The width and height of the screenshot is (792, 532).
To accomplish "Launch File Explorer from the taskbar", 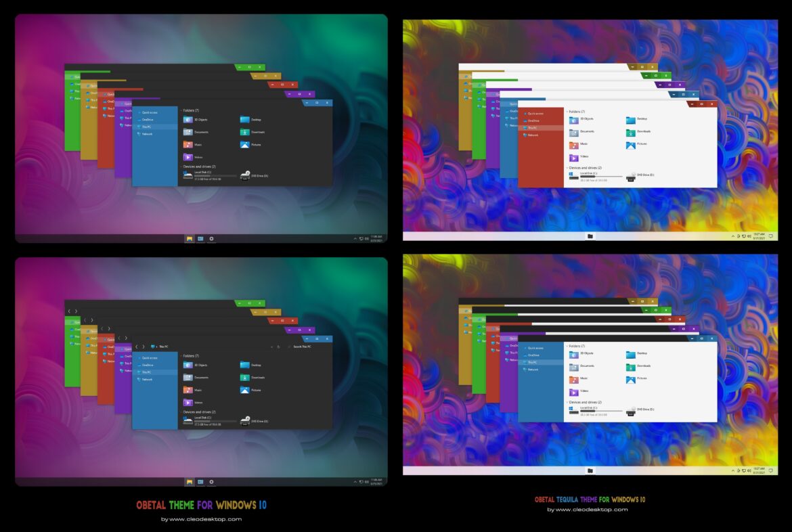I will [x=190, y=238].
